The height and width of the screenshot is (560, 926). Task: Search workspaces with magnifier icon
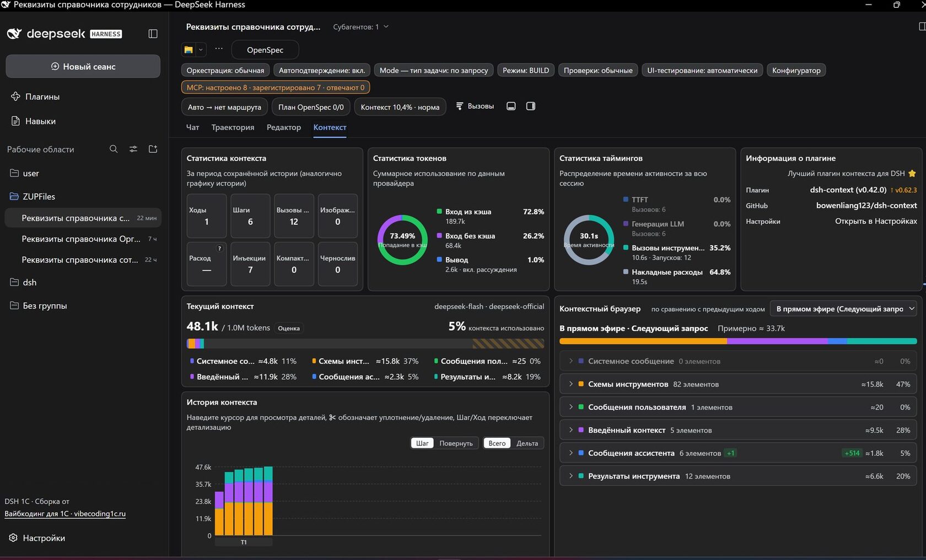(114, 149)
